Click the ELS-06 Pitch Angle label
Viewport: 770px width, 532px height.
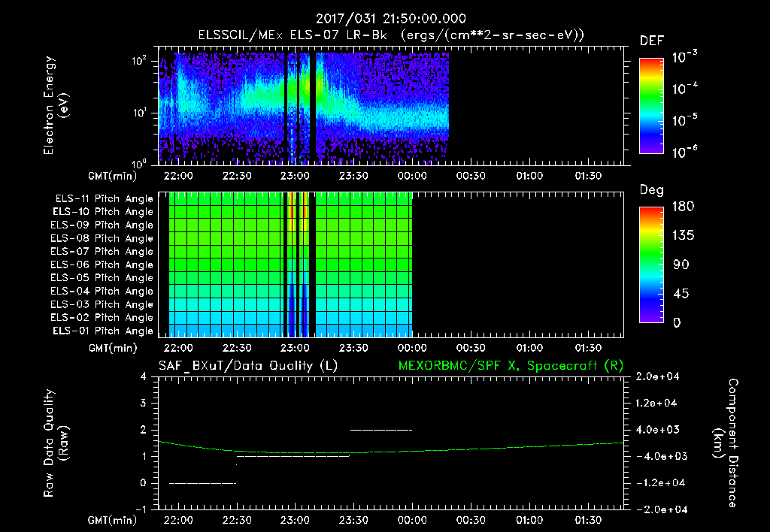pos(102,264)
